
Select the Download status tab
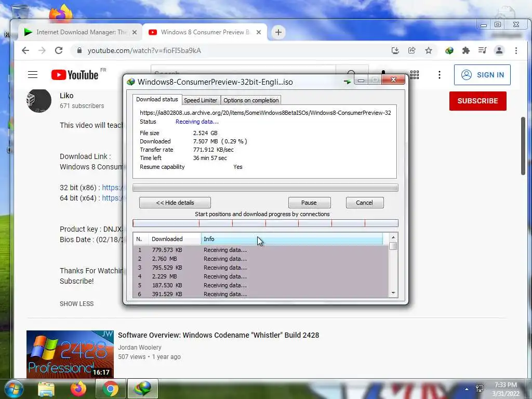point(157,99)
